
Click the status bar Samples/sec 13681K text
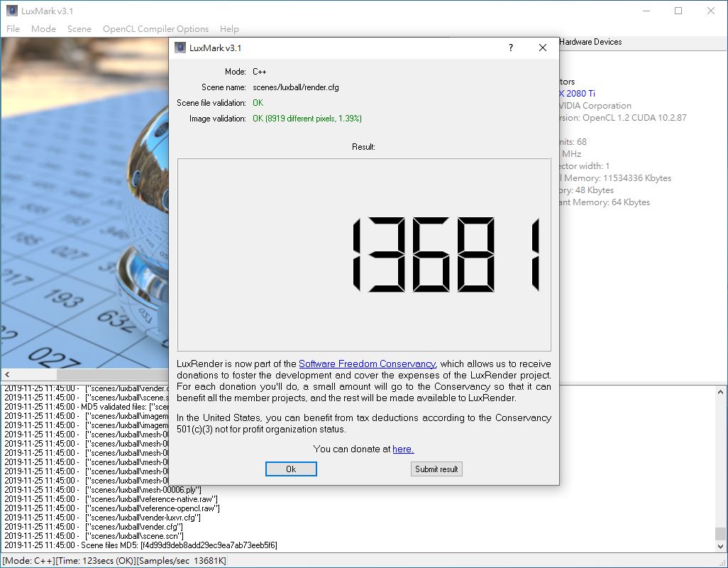point(182,561)
